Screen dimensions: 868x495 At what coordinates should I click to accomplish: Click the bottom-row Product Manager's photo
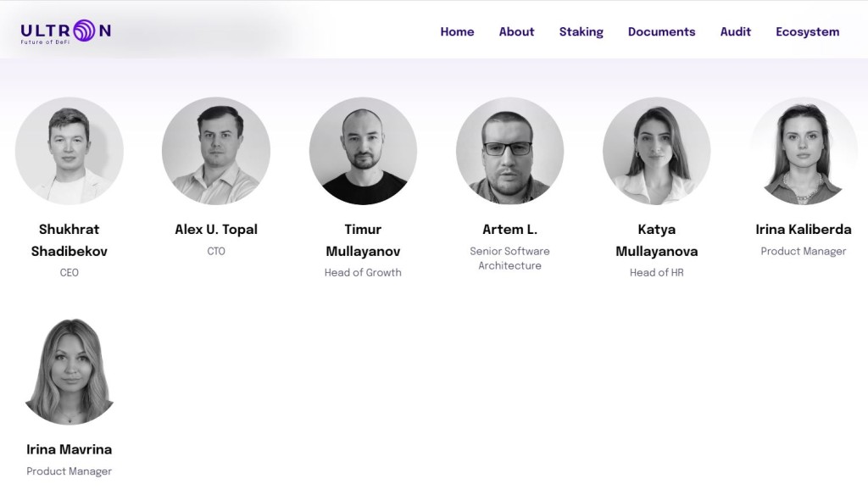click(x=70, y=371)
